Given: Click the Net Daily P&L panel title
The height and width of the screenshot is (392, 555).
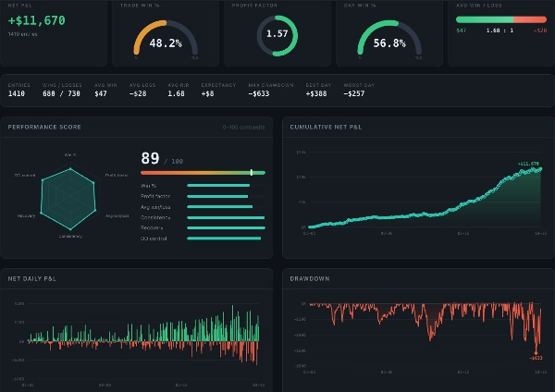Looking at the screenshot, I should coord(31,279).
